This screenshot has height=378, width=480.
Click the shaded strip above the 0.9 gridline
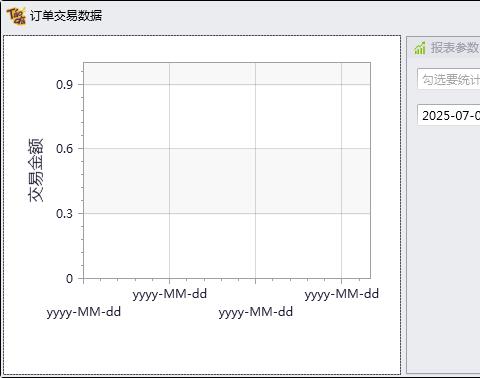point(227,74)
